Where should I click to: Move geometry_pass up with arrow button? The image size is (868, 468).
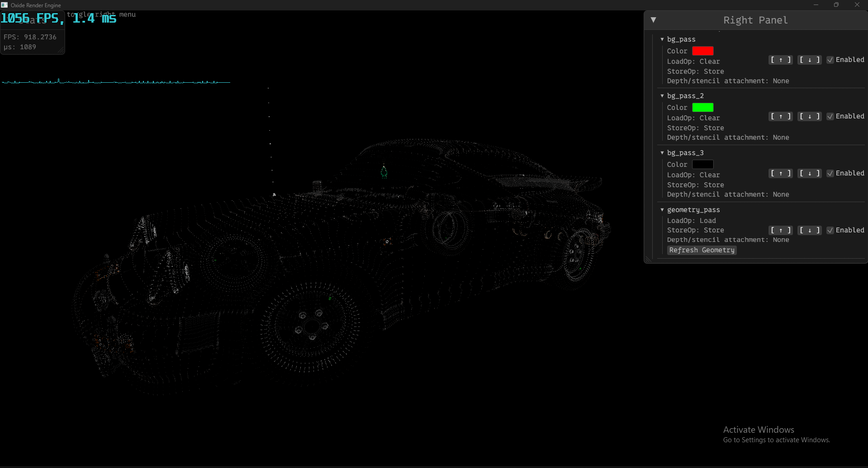(781, 230)
